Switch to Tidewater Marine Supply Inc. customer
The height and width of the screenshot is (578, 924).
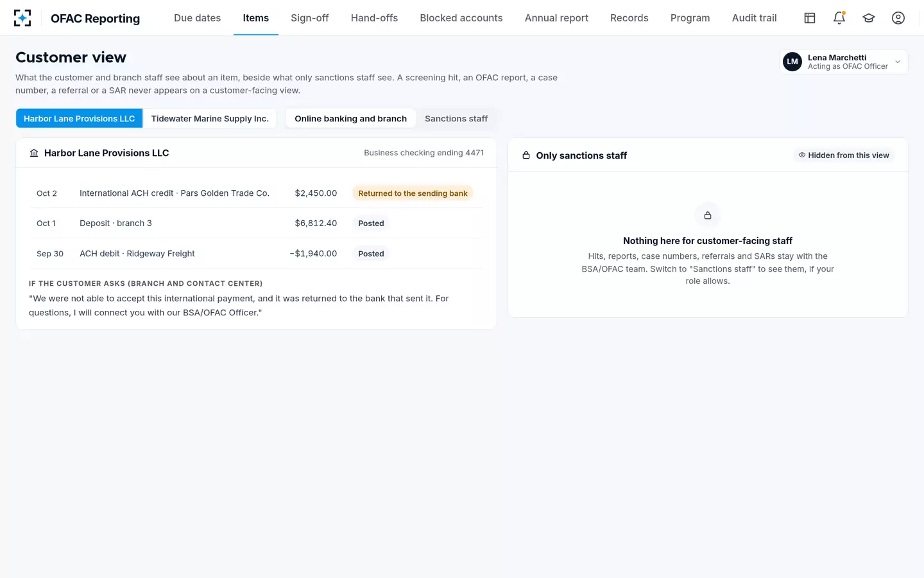click(x=210, y=119)
